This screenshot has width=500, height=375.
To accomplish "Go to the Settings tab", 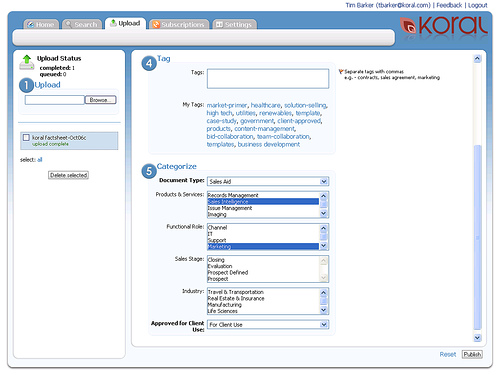I will tap(234, 24).
